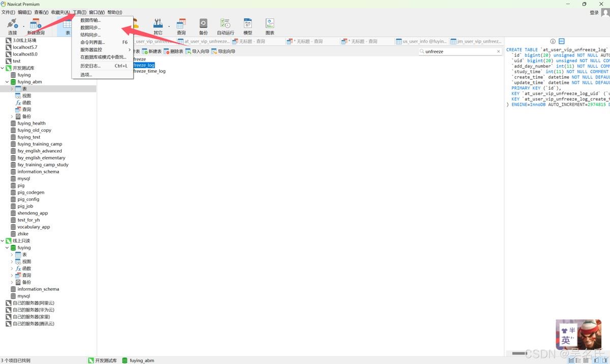Show the info panel icon above DDL
This screenshot has width=610, height=364.
(553, 41)
